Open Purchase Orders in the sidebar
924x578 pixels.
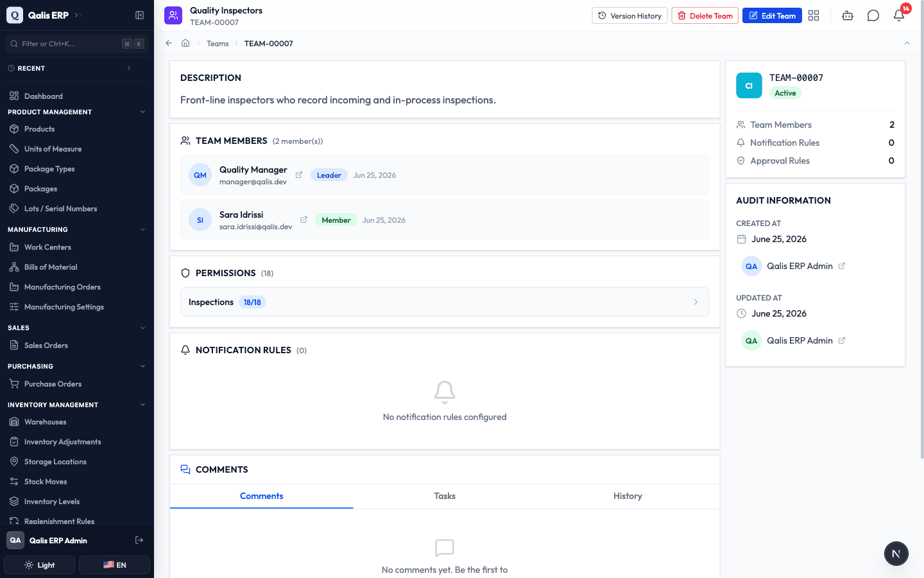77,384
